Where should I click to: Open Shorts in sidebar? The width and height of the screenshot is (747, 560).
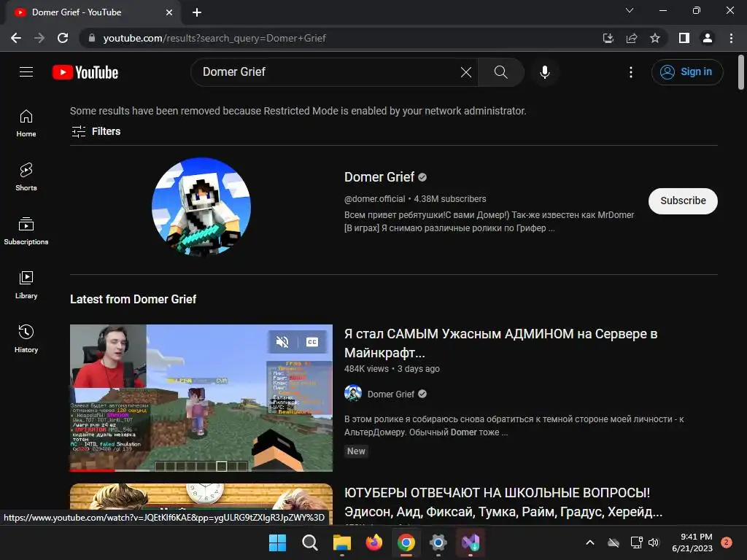tap(26, 176)
